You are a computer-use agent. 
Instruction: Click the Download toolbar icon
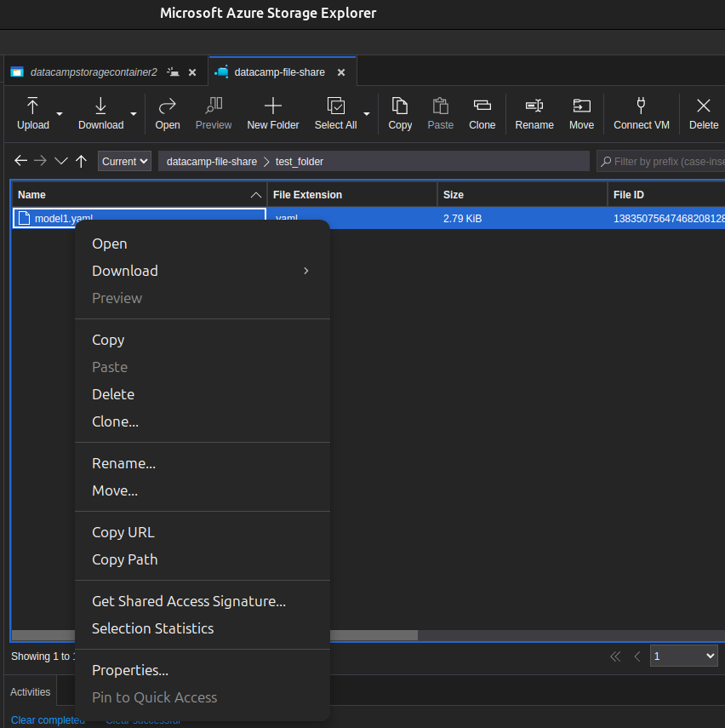tap(100, 113)
